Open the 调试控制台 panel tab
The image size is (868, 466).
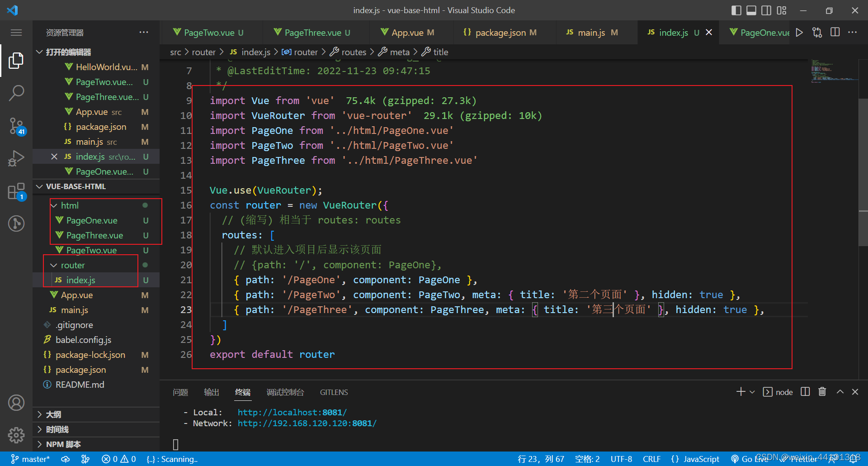[285, 392]
